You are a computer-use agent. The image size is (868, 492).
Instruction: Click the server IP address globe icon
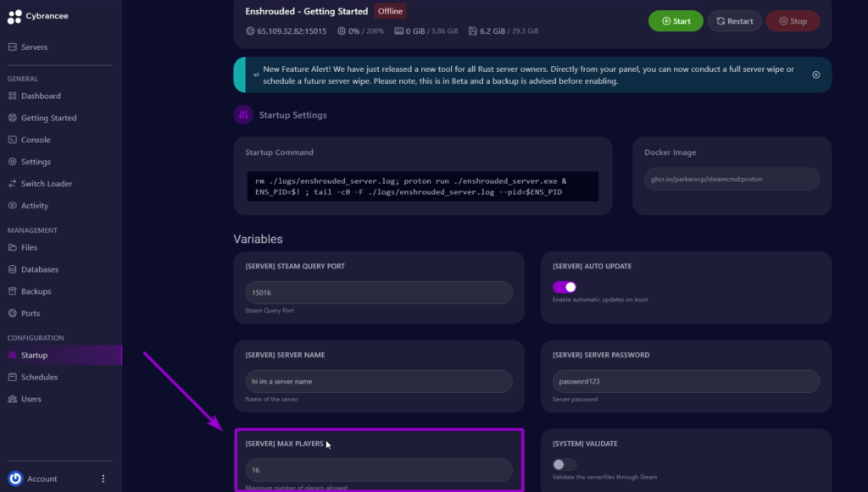250,31
